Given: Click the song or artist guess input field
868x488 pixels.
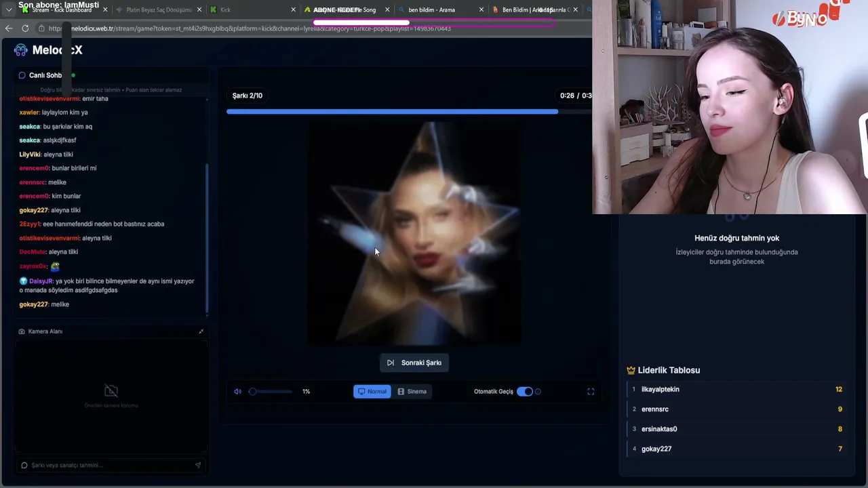Looking at the screenshot, I should 111,465.
